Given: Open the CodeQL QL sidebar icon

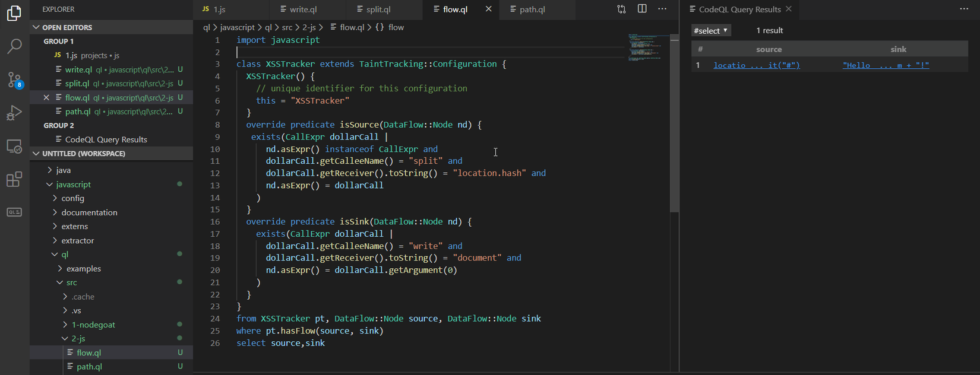Looking at the screenshot, I should [x=14, y=212].
